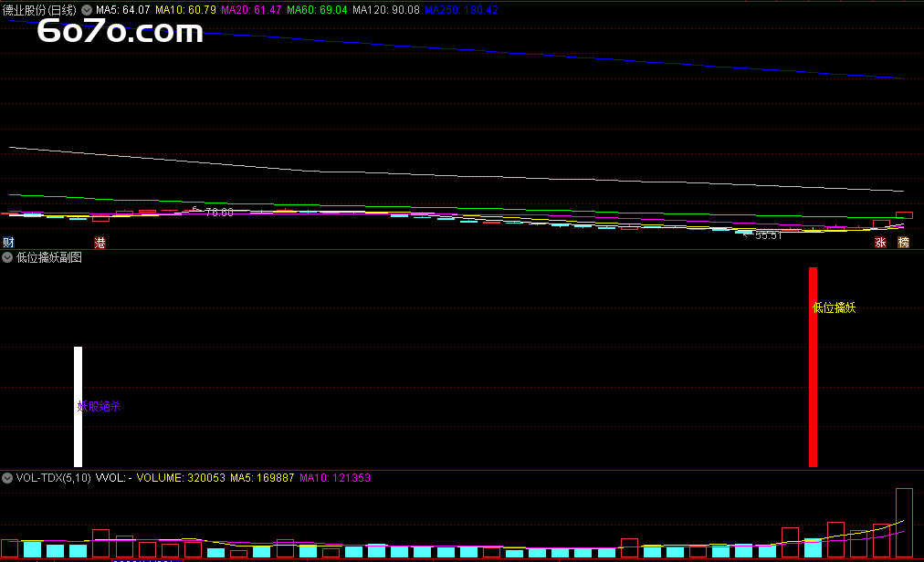Expand the 低位擒妖副图 indicator menu arrow
This screenshot has height=562, width=924.
[x=8, y=258]
